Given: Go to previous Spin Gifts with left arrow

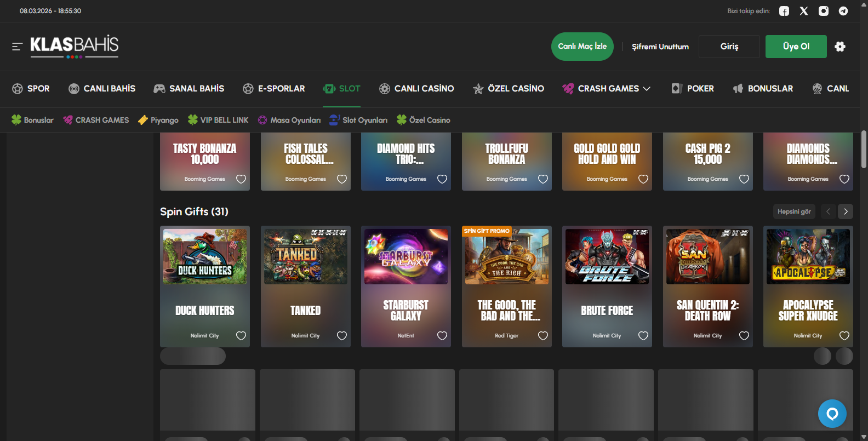Looking at the screenshot, I should pyautogui.click(x=828, y=211).
